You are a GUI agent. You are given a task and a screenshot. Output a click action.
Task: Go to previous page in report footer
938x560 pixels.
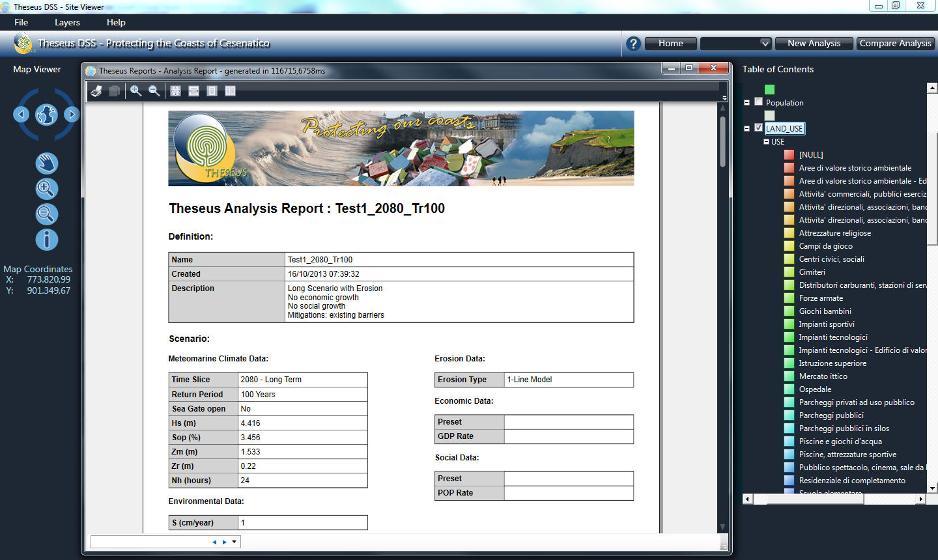pos(214,542)
